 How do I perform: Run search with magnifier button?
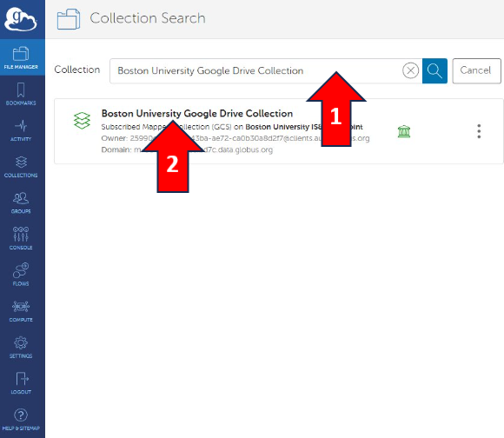pos(434,70)
